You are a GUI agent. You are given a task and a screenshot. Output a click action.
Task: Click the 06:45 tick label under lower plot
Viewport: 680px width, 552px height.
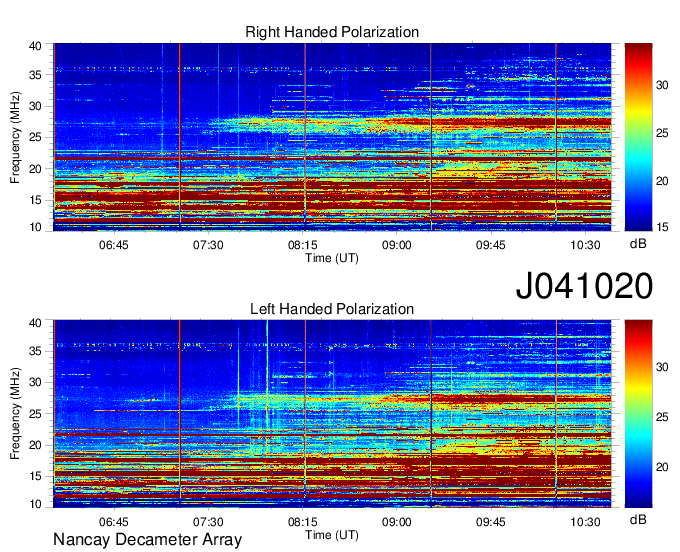click(114, 522)
